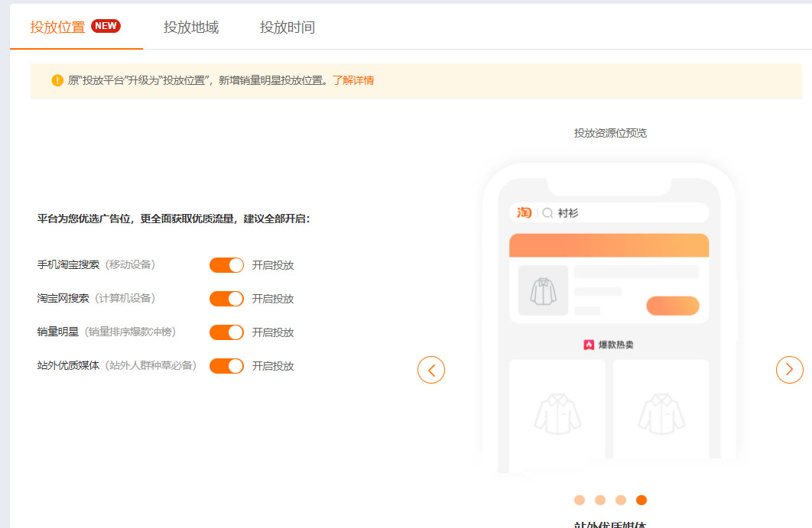Disable the 销量明星 placement switch
Image resolution: width=812 pixels, height=528 pixels.
tap(226, 332)
